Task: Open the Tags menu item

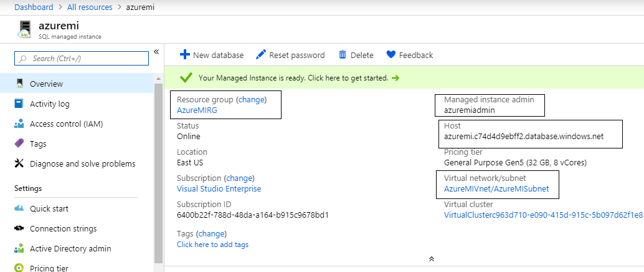Action: tap(38, 143)
